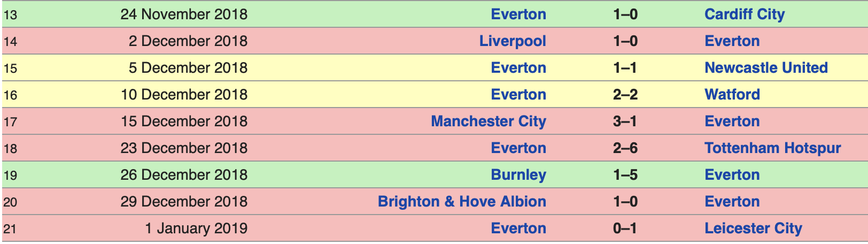Click Brighton & Hove Albion link

tap(462, 202)
